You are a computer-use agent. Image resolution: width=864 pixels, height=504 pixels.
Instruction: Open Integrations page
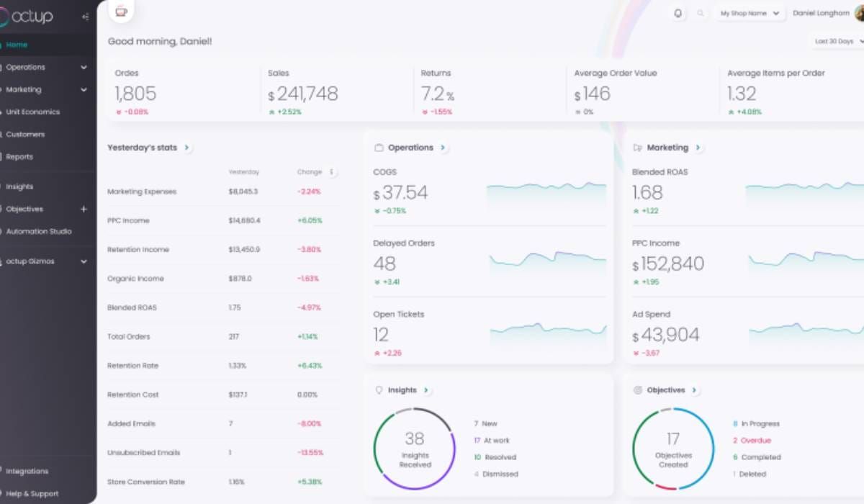27,471
